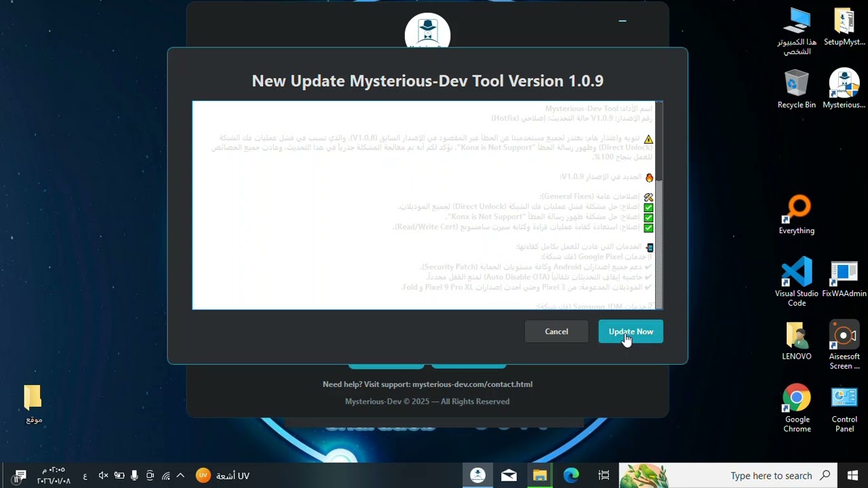
Task: Open the LENOVO folder
Action: (797, 341)
